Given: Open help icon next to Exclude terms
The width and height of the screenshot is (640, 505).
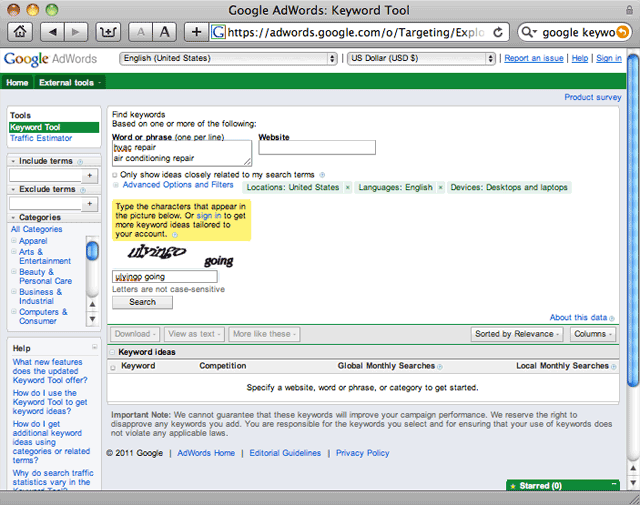Looking at the screenshot, I should tap(83, 190).
